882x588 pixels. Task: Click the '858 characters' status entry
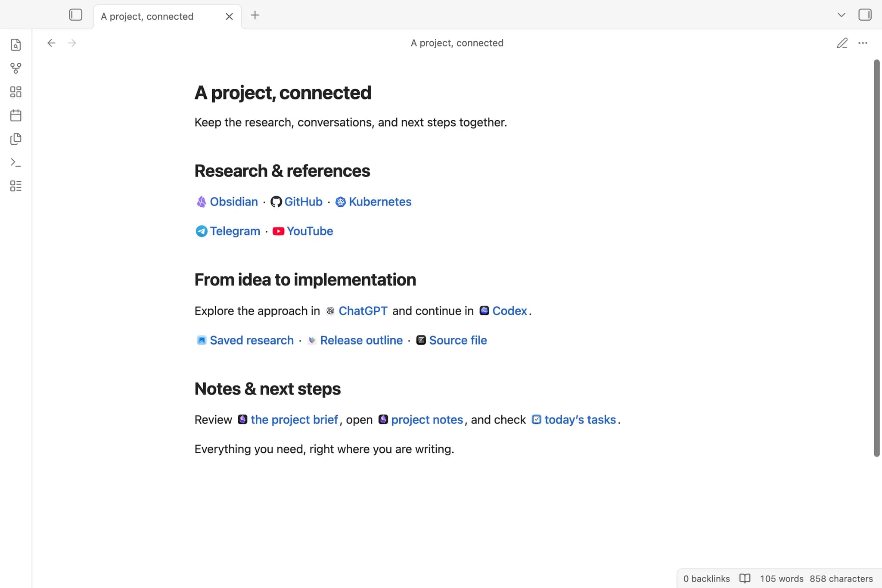(x=841, y=579)
